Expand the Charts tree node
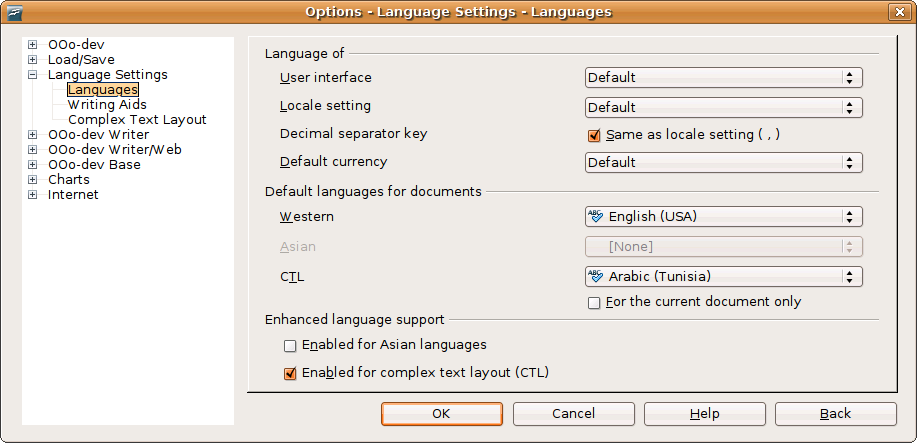The height and width of the screenshot is (443, 917). click(33, 180)
